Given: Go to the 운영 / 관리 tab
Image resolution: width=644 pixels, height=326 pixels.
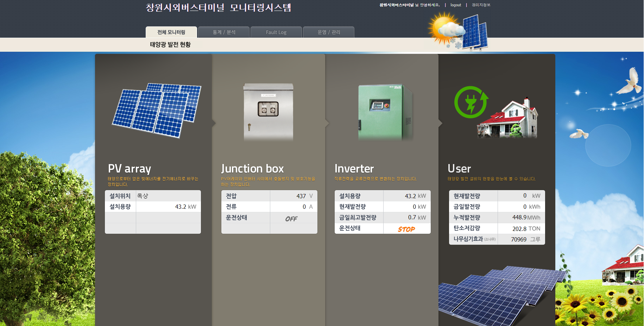Looking at the screenshot, I should point(329,32).
